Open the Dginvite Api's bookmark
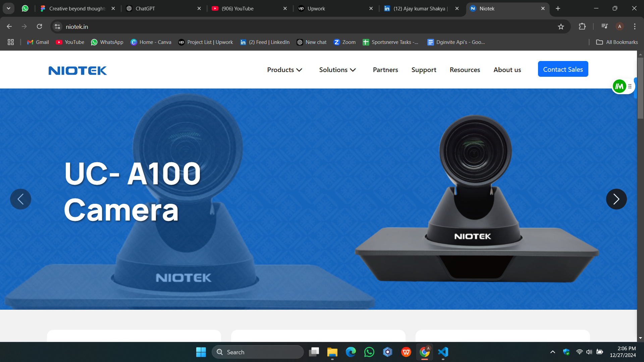644x362 pixels. pyautogui.click(x=456, y=42)
